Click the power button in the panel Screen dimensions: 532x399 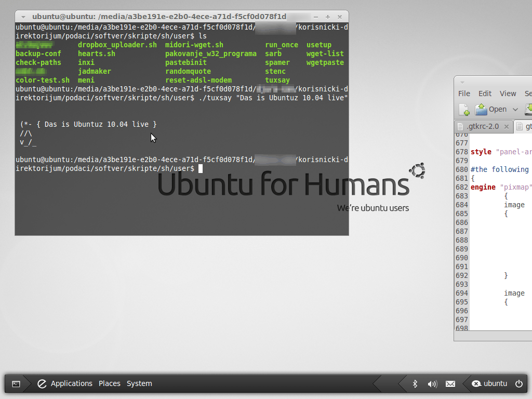click(x=518, y=383)
